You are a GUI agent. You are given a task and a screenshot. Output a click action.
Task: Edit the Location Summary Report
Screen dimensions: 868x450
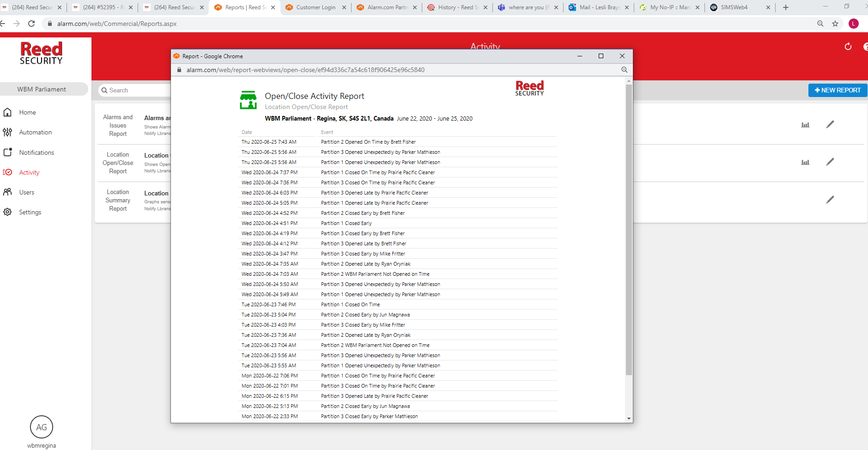coord(830,200)
